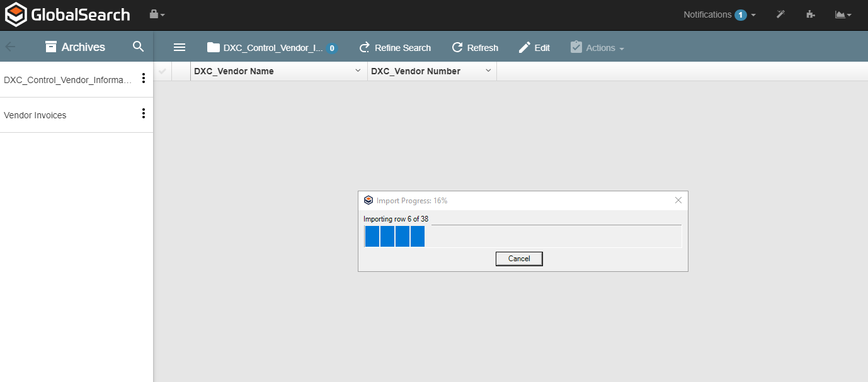This screenshot has height=382, width=868.
Task: Click the back arrow in Archives panel
Action: [11, 47]
